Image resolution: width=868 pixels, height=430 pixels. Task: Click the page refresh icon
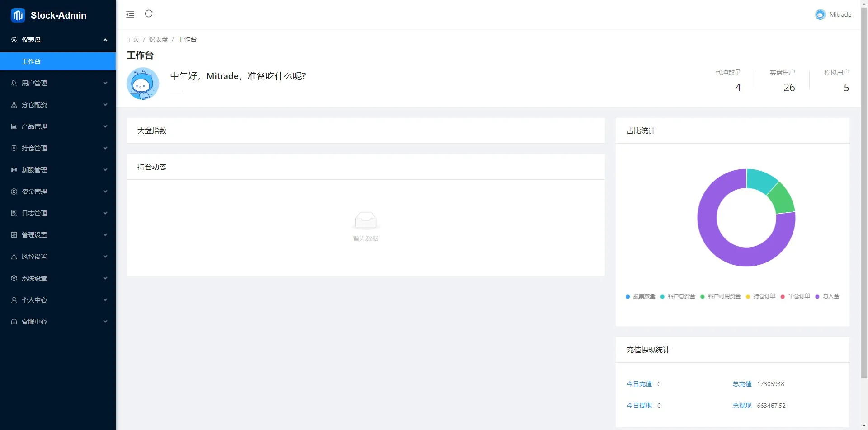click(x=149, y=14)
